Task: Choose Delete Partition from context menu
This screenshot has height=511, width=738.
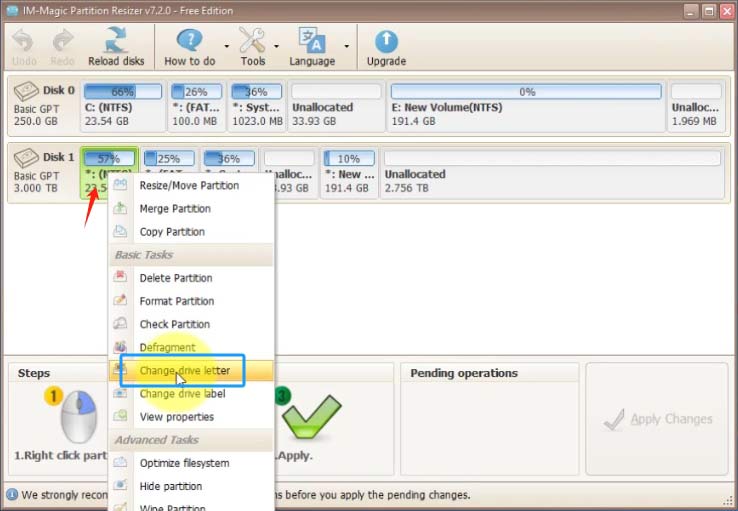Action: [191, 278]
